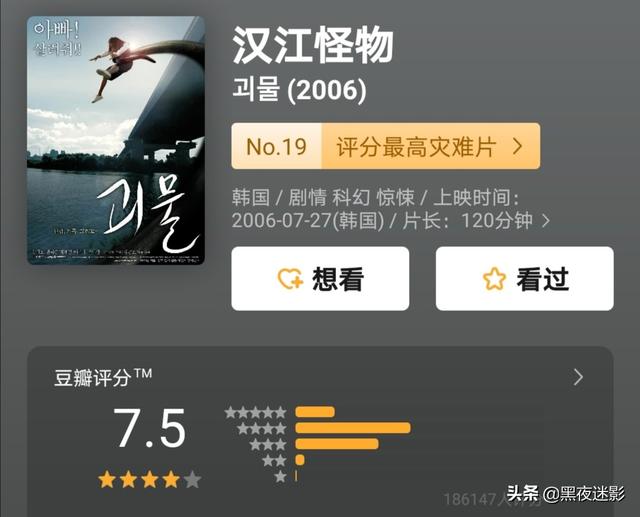Open the 汉江怪物 movie poster
640x517 pixels.
[116, 140]
